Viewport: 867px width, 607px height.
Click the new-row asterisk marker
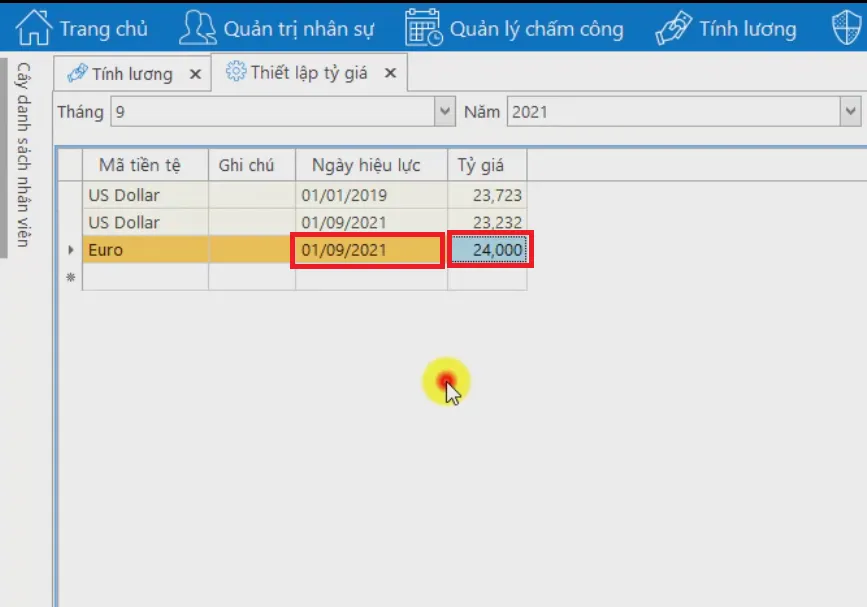click(x=71, y=277)
